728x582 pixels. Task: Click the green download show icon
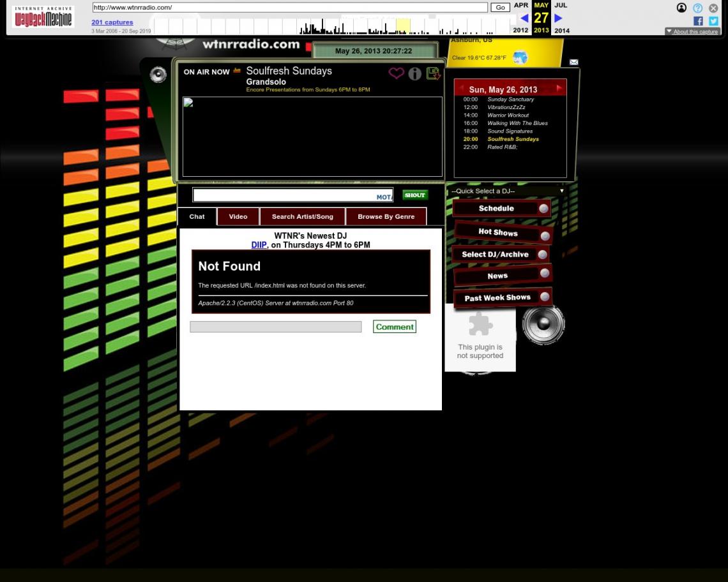pos(433,73)
